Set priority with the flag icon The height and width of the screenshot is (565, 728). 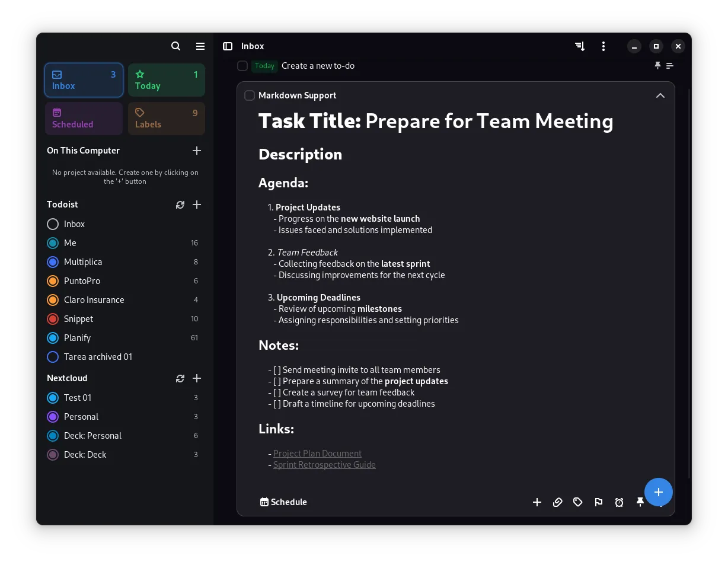(x=599, y=502)
